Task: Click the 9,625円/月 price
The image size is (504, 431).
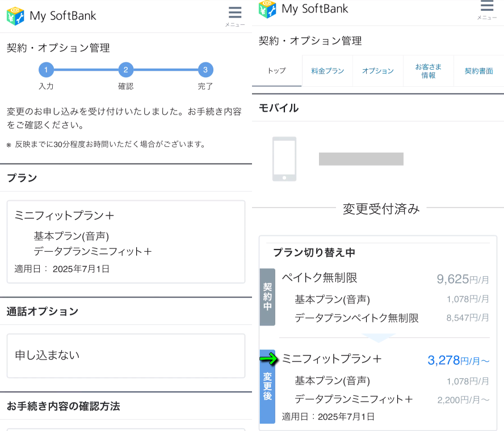Action: [x=463, y=279]
